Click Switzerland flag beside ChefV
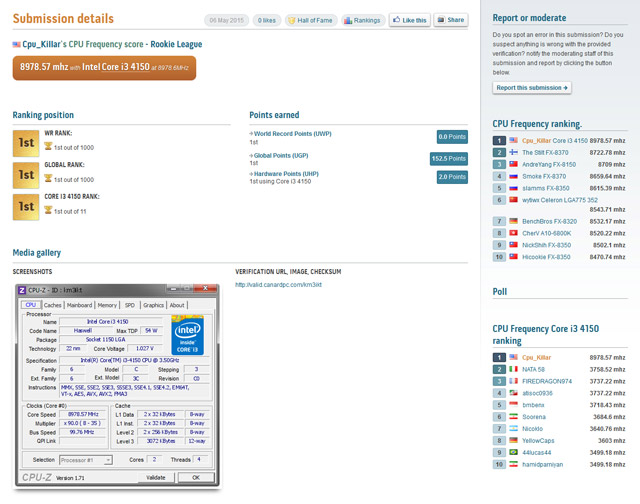Viewport: 640px width, 504px height. 513,233
